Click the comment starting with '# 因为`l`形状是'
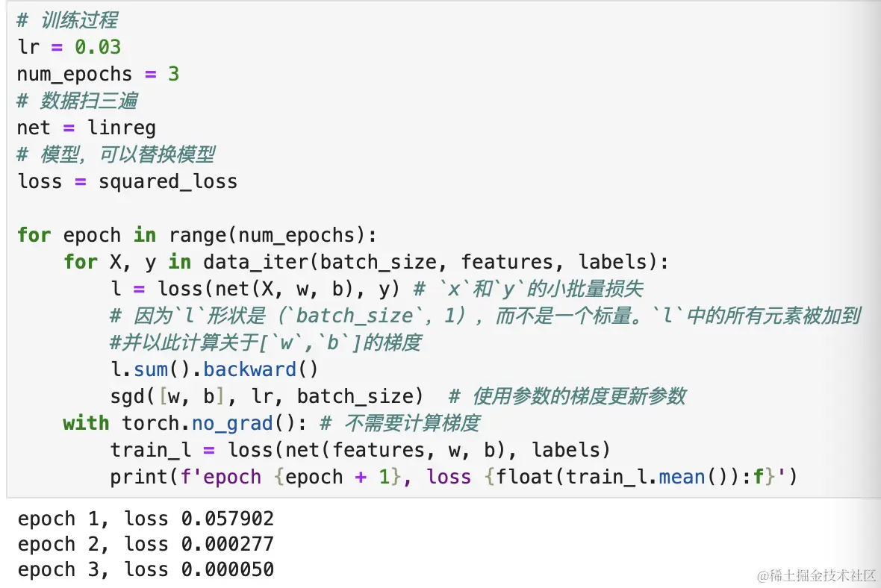 [x=485, y=316]
